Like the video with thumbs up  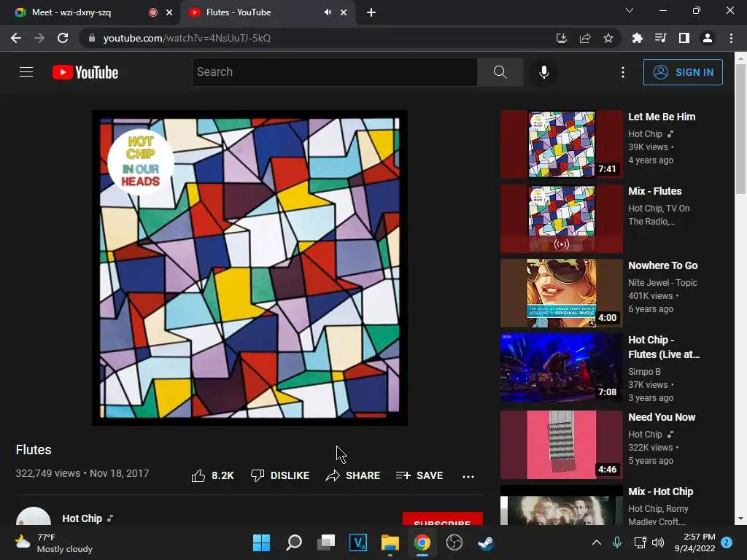(x=212, y=475)
